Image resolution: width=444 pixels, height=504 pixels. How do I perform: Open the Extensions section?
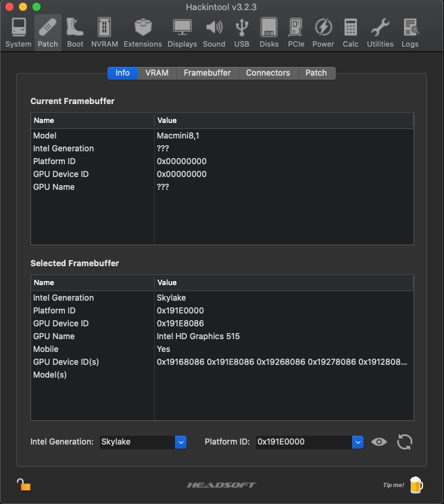pos(143,32)
